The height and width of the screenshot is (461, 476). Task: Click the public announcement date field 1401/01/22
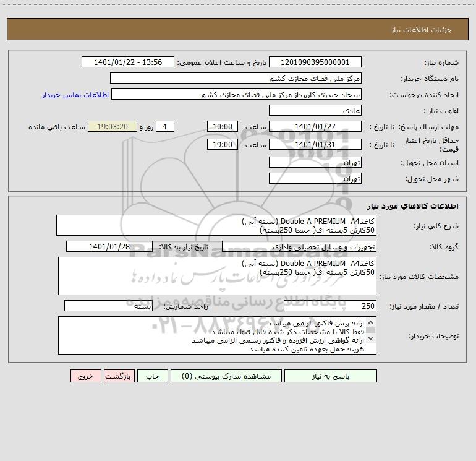click(x=128, y=62)
